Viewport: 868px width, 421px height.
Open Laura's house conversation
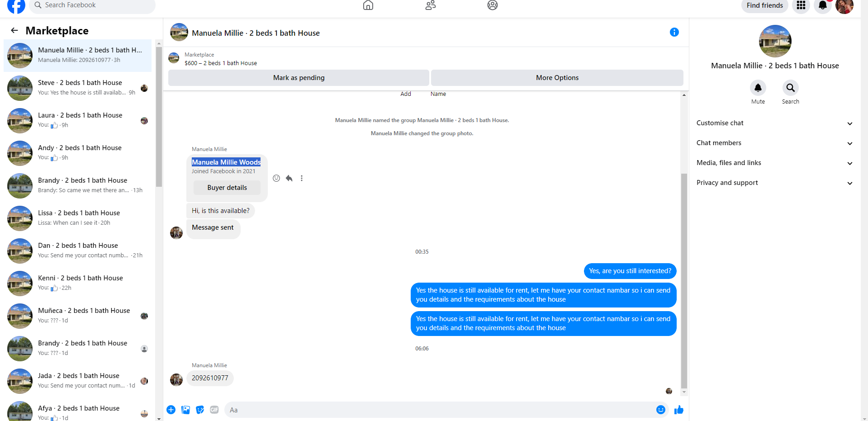click(78, 120)
